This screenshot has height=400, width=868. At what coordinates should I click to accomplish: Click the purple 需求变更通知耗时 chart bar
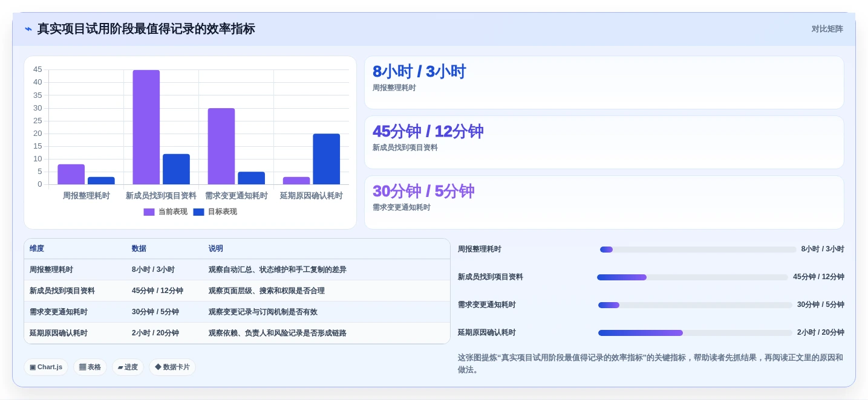click(x=221, y=146)
